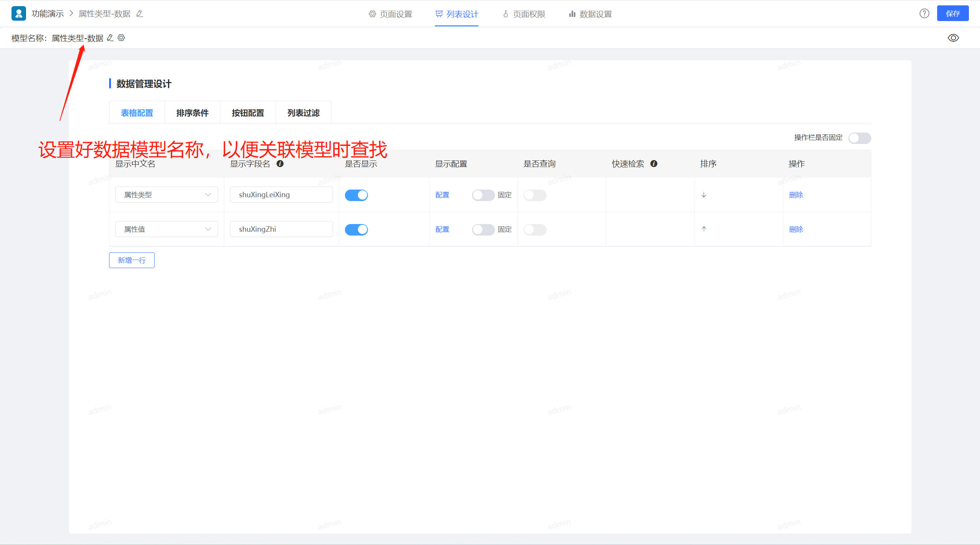980x545 pixels.
Task: Click info icon beside 快速检索
Action: click(x=654, y=164)
